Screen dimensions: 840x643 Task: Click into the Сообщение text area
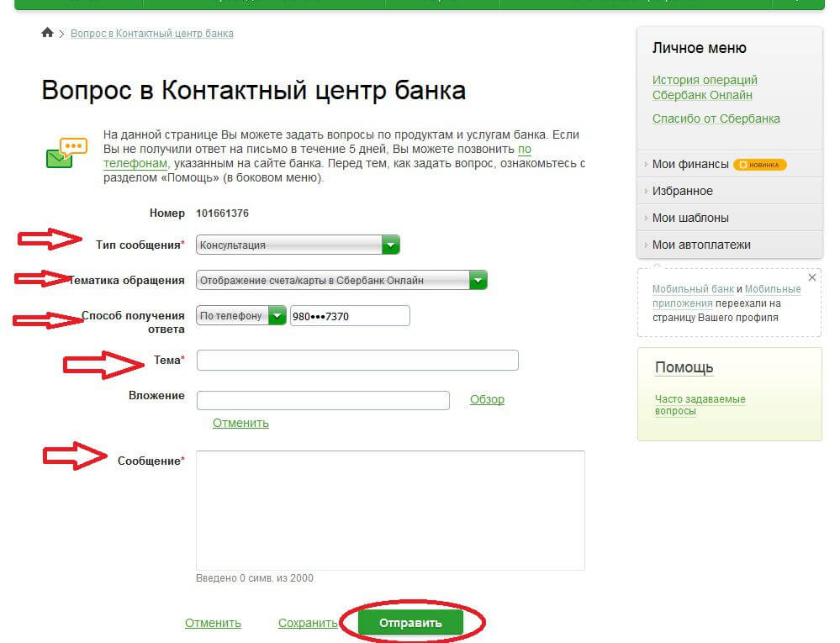(390, 510)
